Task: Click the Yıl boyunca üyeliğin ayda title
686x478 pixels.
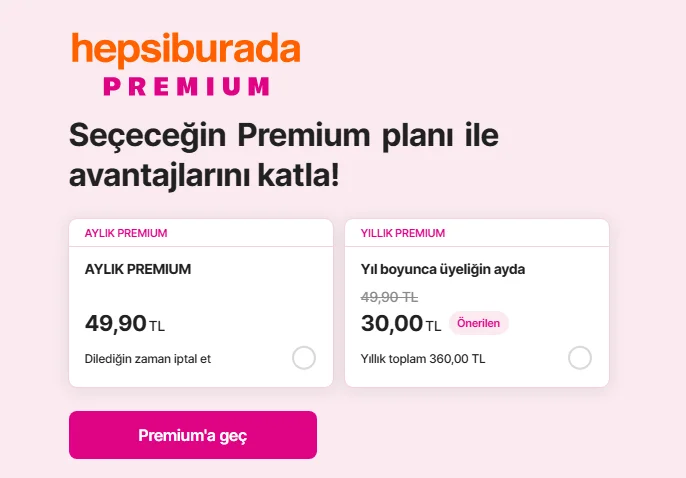Action: pyautogui.click(x=443, y=269)
